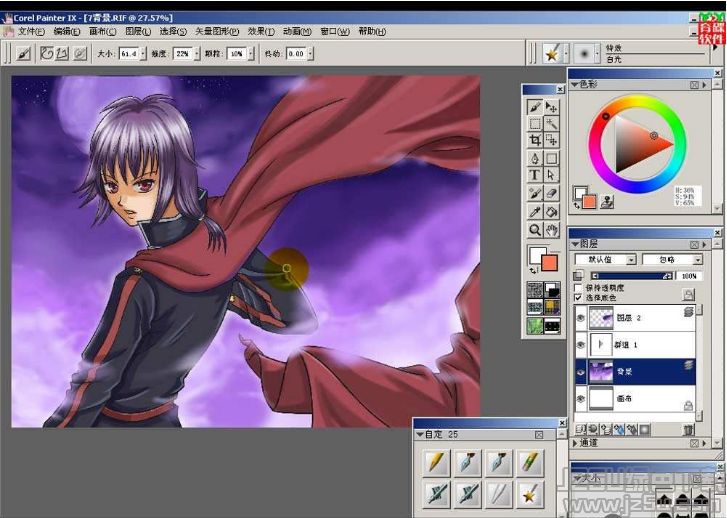Screen dimensions: 727x518
Task: Expand the 群组 1 group arrow
Action: [601, 345]
